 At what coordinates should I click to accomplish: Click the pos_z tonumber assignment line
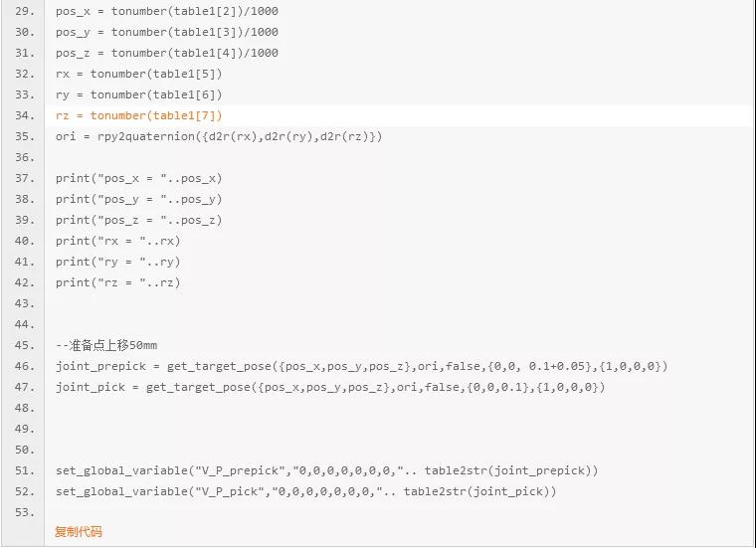(167, 53)
